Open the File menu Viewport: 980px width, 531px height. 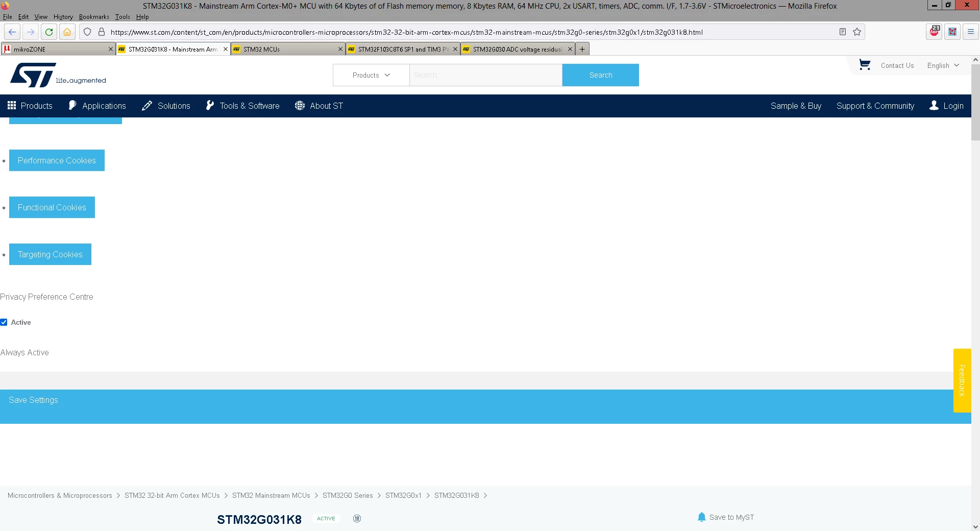click(8, 17)
